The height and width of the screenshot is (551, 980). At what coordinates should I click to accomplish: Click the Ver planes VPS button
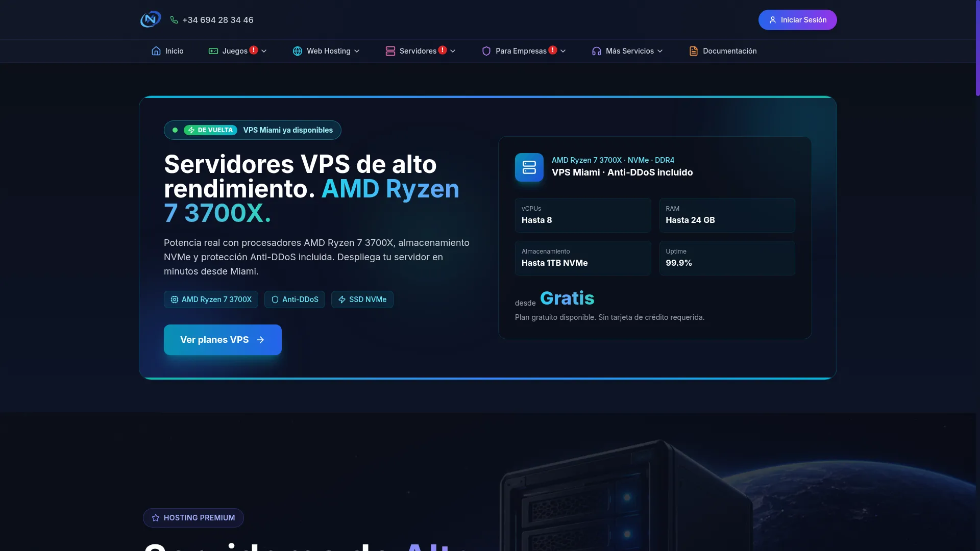223,340
